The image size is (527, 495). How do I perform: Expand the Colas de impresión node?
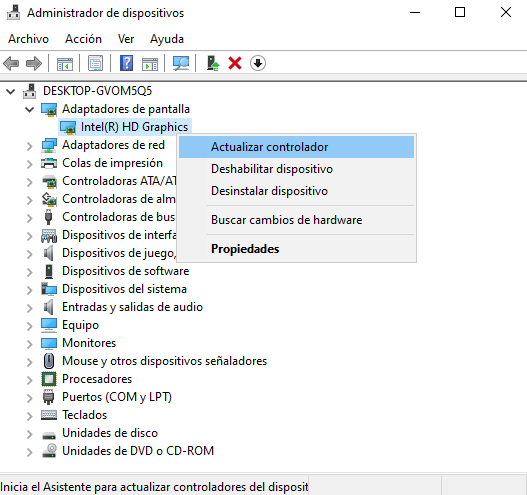[x=30, y=164]
